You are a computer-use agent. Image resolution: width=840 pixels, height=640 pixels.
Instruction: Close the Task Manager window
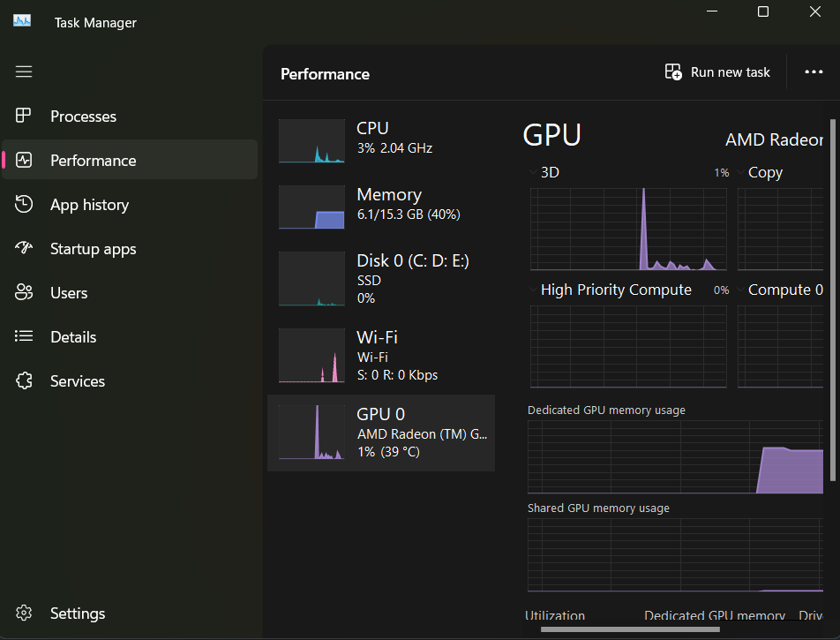[814, 11]
